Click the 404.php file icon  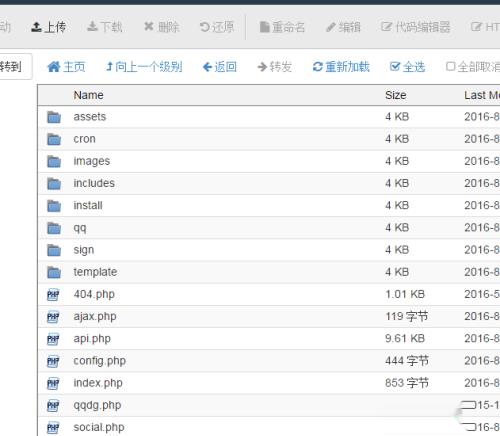(53, 295)
